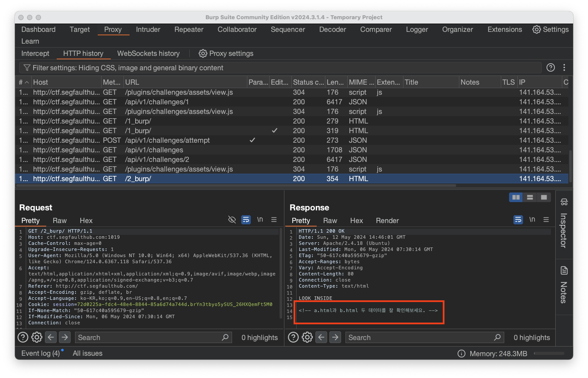Click the memory info icon
Screen dimensions: 588x378
coord(462,354)
